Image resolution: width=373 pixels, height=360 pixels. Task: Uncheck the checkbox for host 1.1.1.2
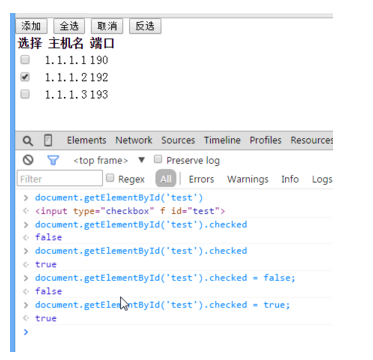[25, 77]
